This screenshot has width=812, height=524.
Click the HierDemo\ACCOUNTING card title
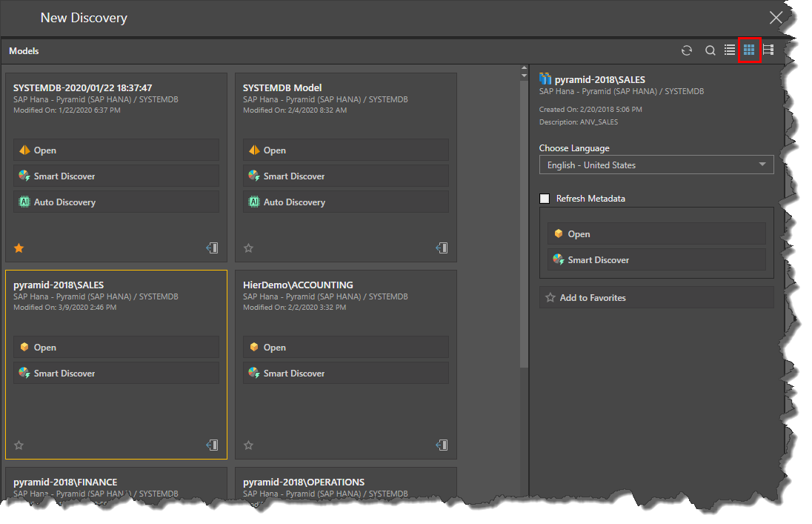298,285
